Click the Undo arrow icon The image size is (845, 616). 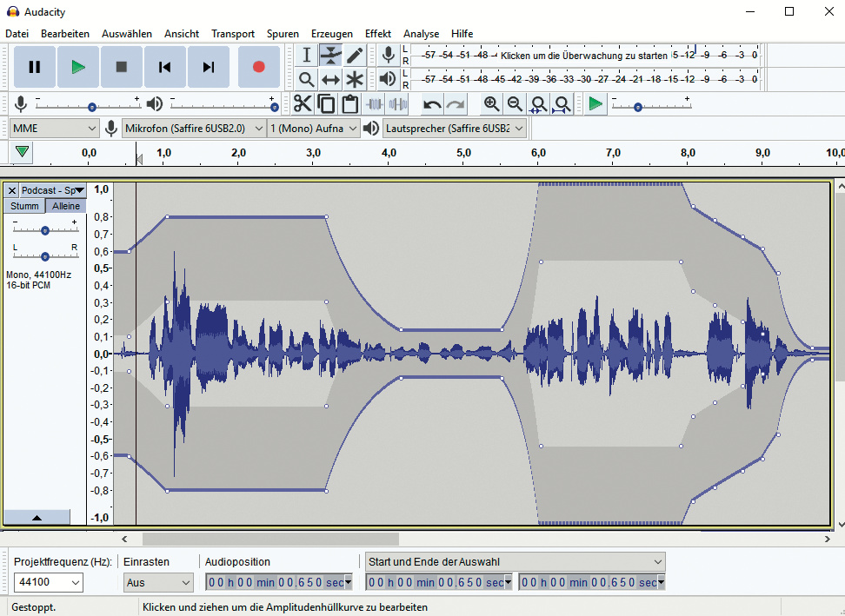tap(432, 104)
